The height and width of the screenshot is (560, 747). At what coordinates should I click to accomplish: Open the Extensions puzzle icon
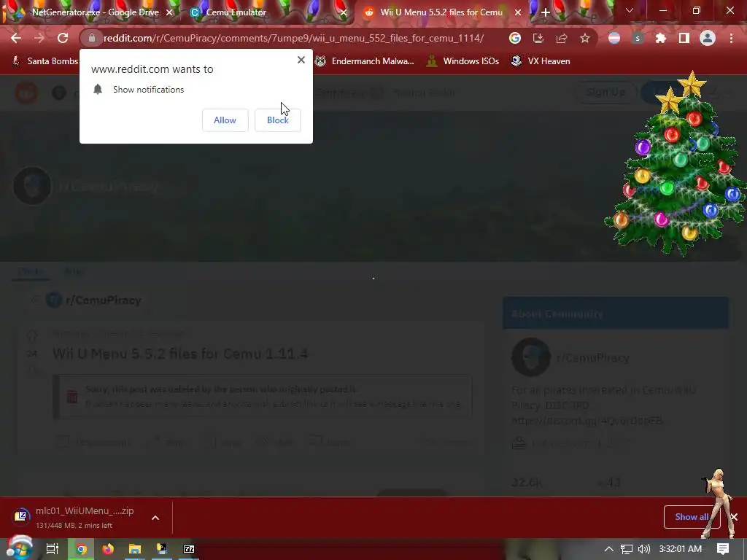pyautogui.click(x=661, y=38)
